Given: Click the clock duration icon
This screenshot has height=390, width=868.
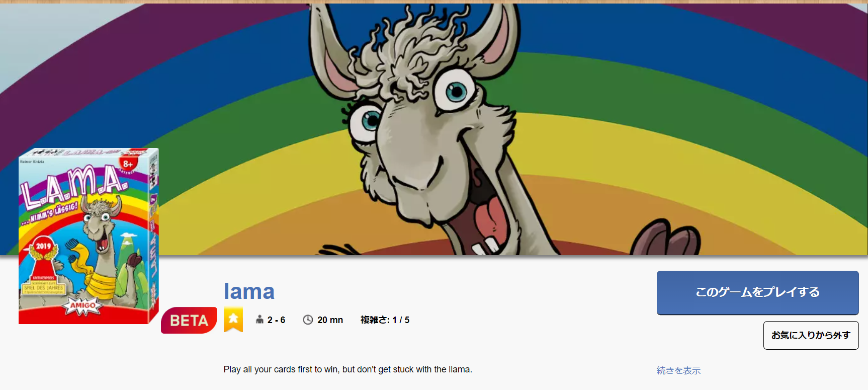Looking at the screenshot, I should (308, 320).
